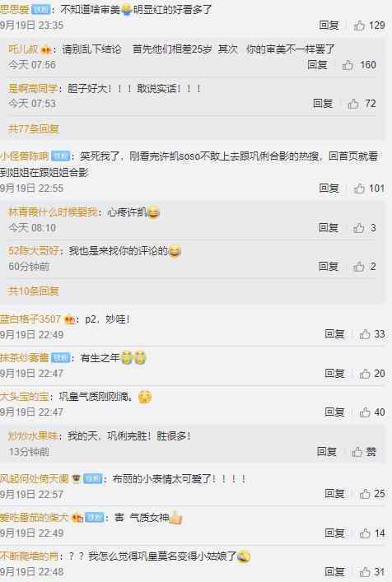
Task: Open profile of user 风起何处倚天阑
Action: tap(34, 479)
